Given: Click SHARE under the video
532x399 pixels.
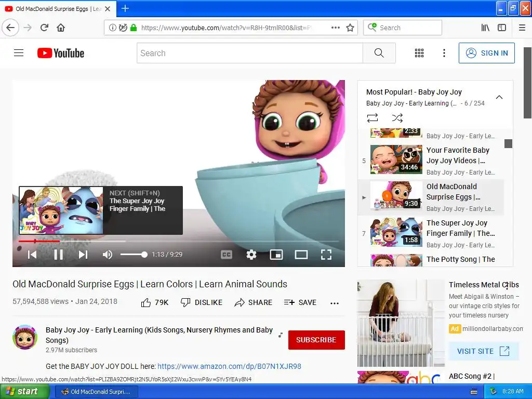Looking at the screenshot, I should 253,302.
